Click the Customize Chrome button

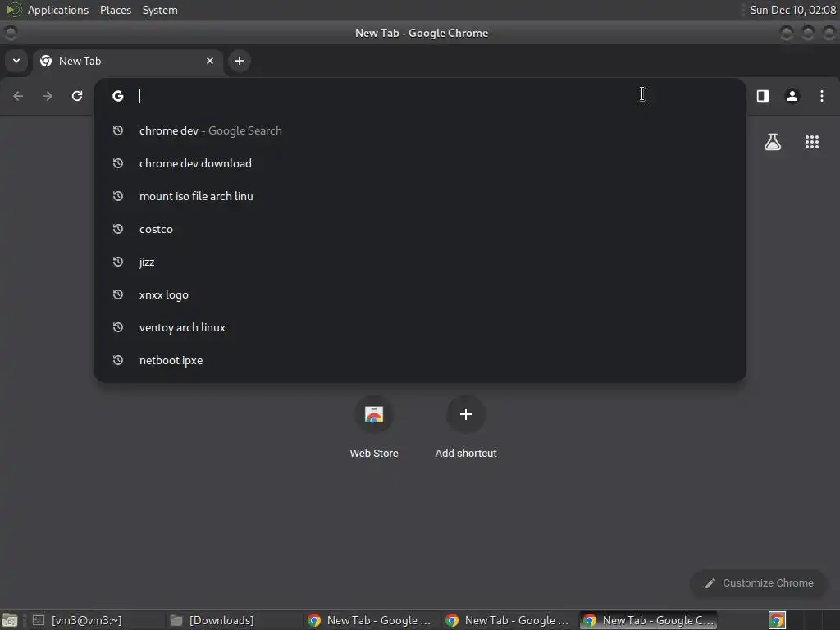tap(759, 583)
